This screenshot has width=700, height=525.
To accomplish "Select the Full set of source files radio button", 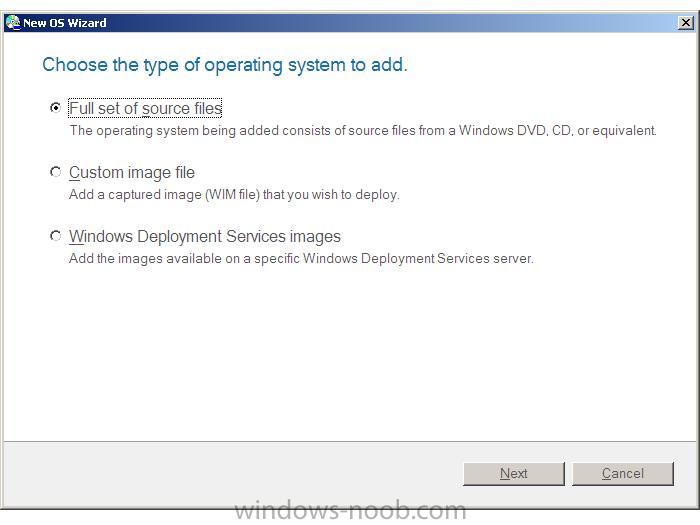I will [55, 108].
